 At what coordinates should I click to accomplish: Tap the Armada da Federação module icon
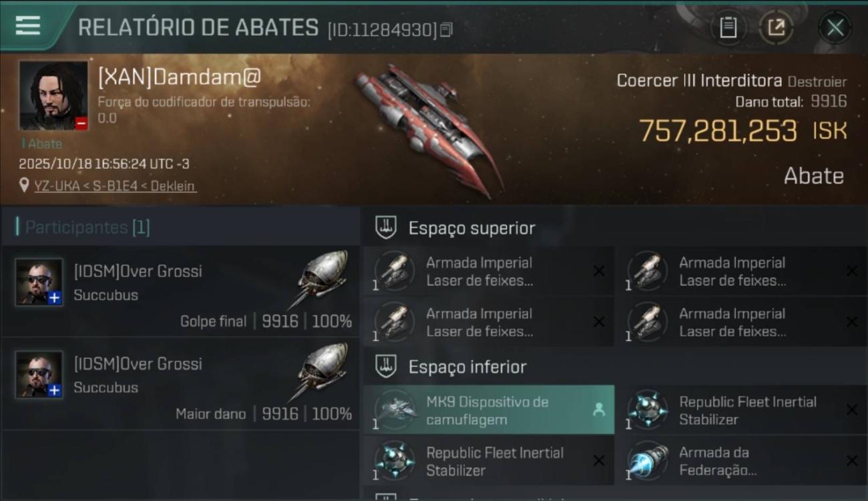[x=648, y=460]
